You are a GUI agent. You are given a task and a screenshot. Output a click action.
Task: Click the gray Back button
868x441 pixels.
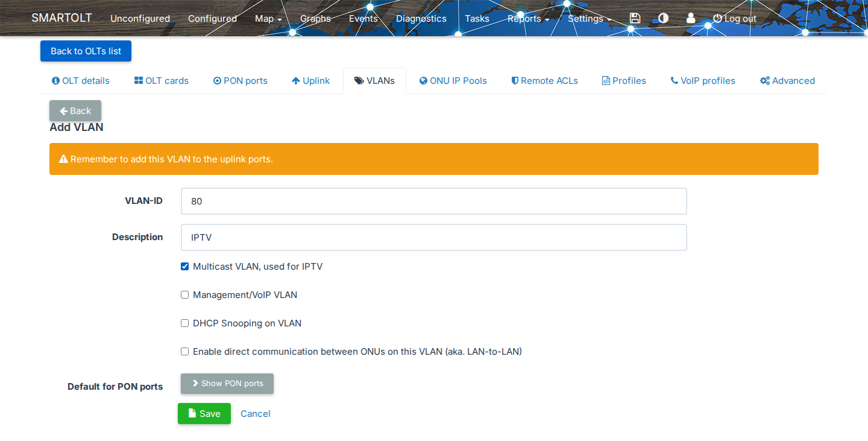75,111
